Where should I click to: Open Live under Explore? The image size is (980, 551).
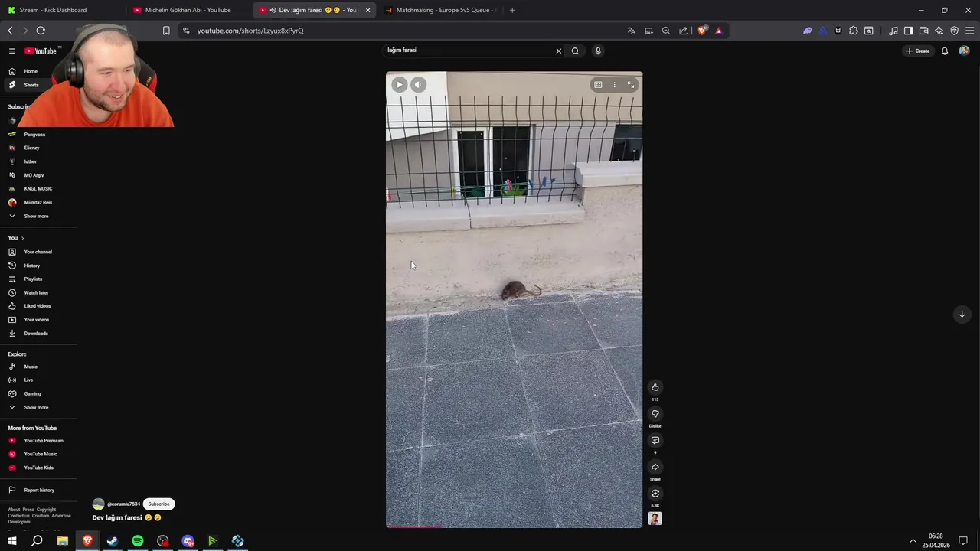pos(28,380)
